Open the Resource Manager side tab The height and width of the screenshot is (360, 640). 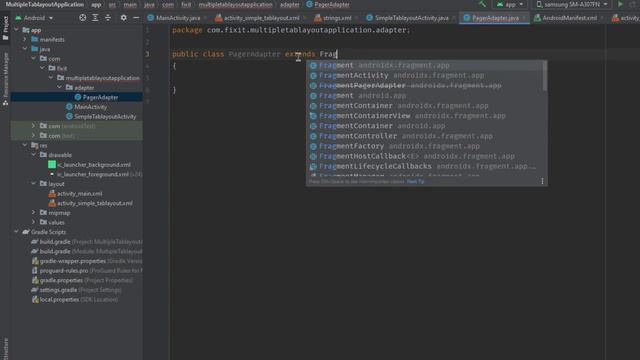click(5, 79)
